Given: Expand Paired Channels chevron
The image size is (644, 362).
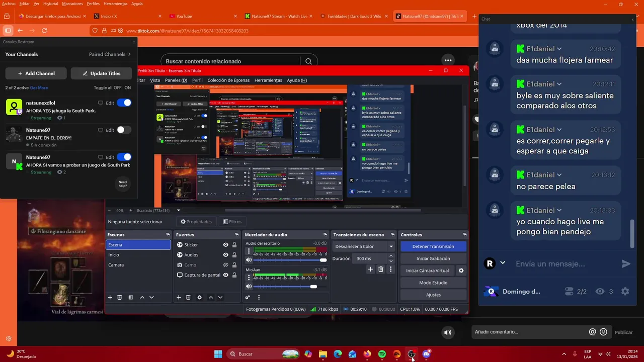Looking at the screenshot, I should click(x=129, y=54).
